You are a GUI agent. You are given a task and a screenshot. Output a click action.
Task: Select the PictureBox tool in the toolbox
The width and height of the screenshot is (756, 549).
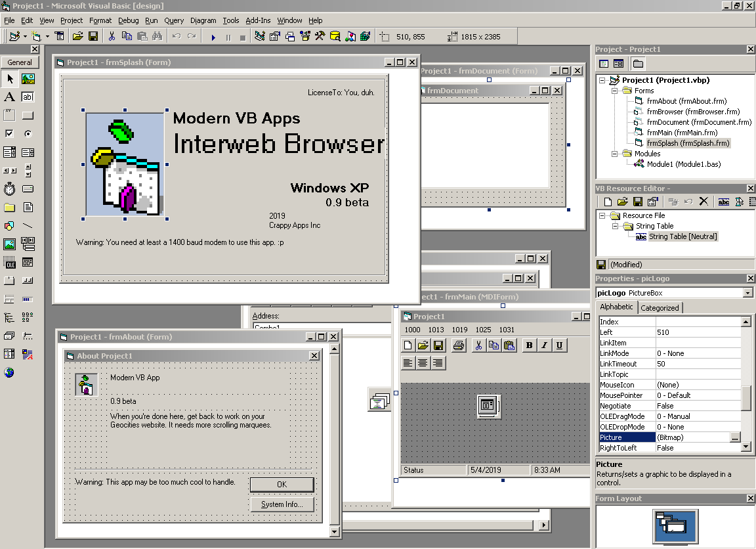point(28,79)
